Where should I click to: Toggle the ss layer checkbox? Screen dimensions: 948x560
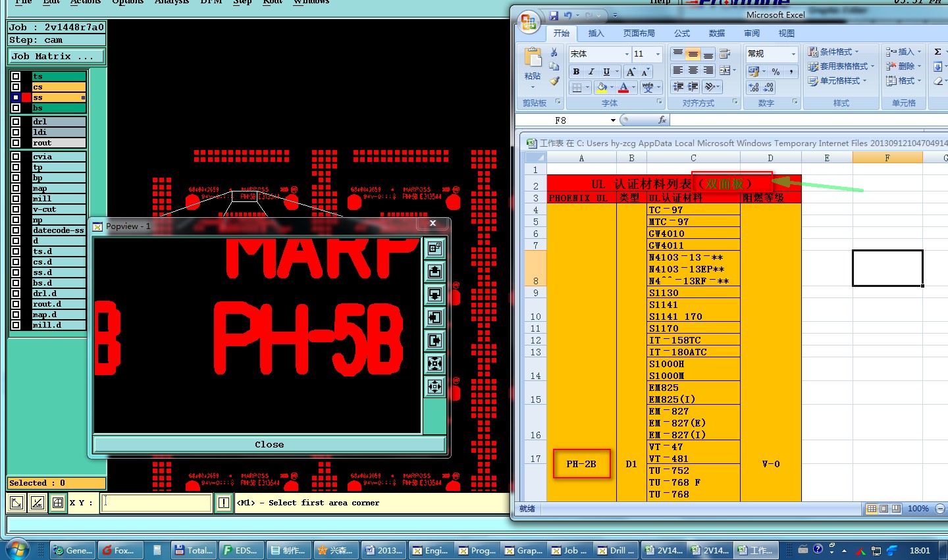(16, 97)
